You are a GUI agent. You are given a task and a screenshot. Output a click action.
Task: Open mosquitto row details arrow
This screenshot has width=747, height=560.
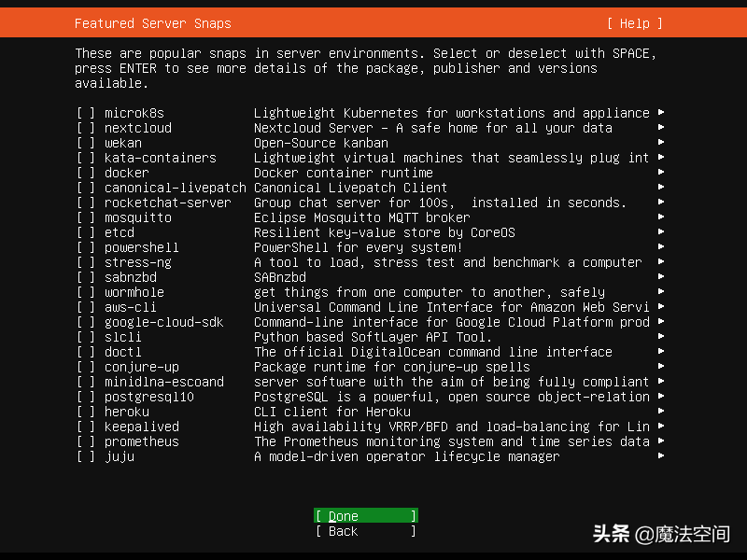(661, 217)
